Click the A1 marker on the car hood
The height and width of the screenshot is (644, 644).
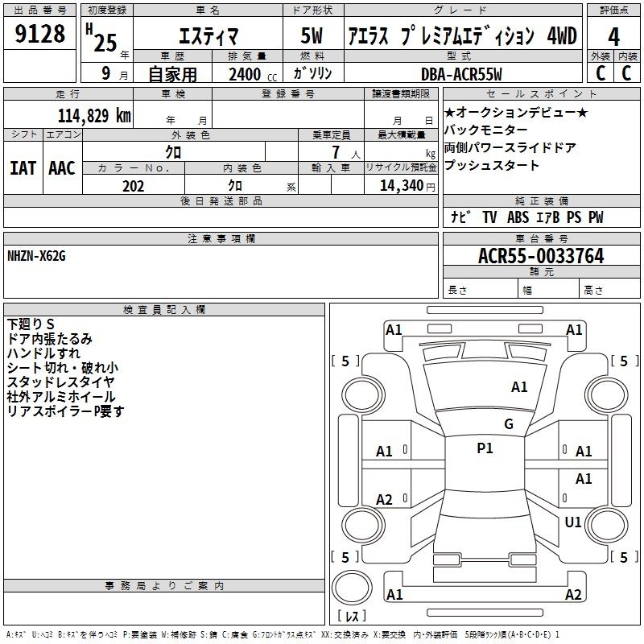point(519,387)
